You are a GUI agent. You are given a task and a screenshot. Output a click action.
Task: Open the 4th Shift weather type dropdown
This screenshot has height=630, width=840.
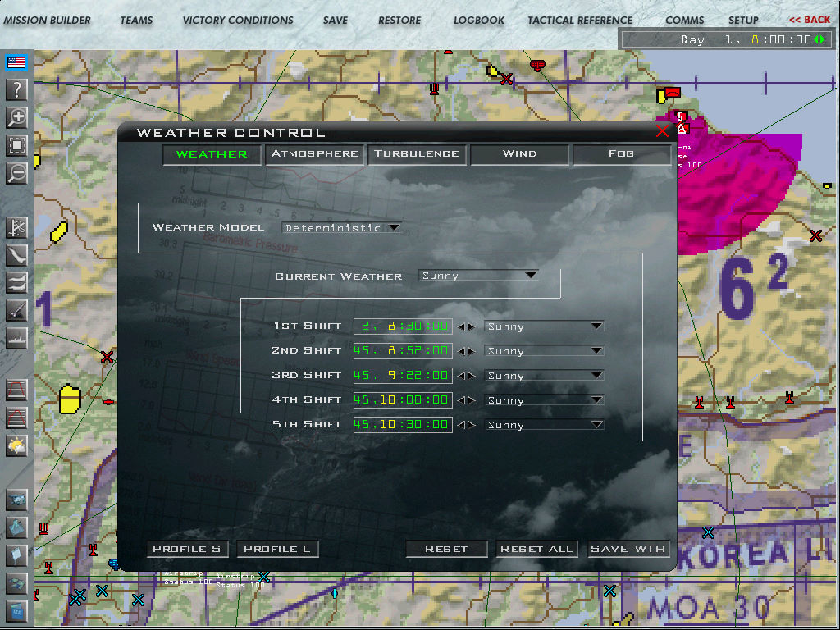click(544, 400)
